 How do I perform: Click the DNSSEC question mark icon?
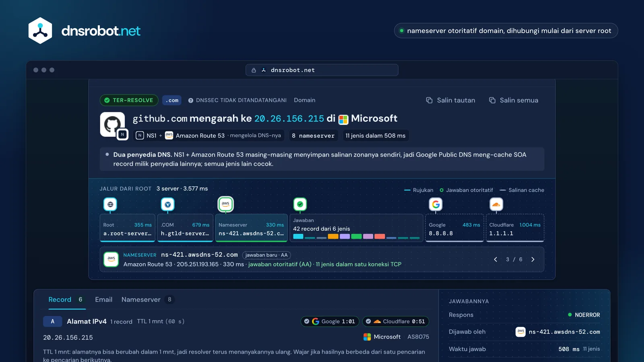pos(191,101)
